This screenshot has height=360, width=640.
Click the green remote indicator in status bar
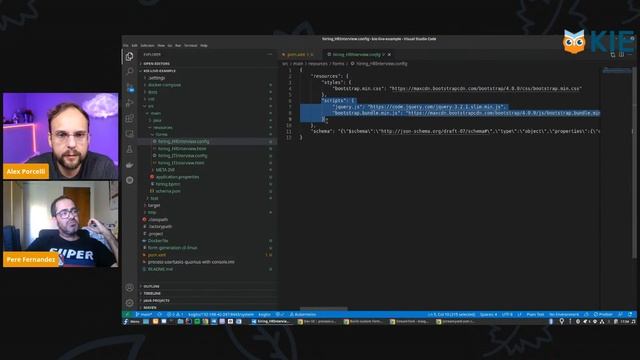tap(127, 315)
